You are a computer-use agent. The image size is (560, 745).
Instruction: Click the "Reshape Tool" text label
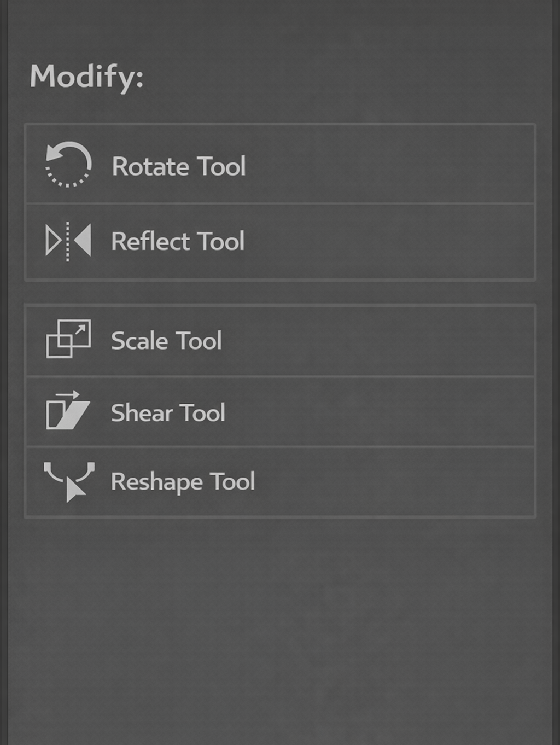pos(183,482)
